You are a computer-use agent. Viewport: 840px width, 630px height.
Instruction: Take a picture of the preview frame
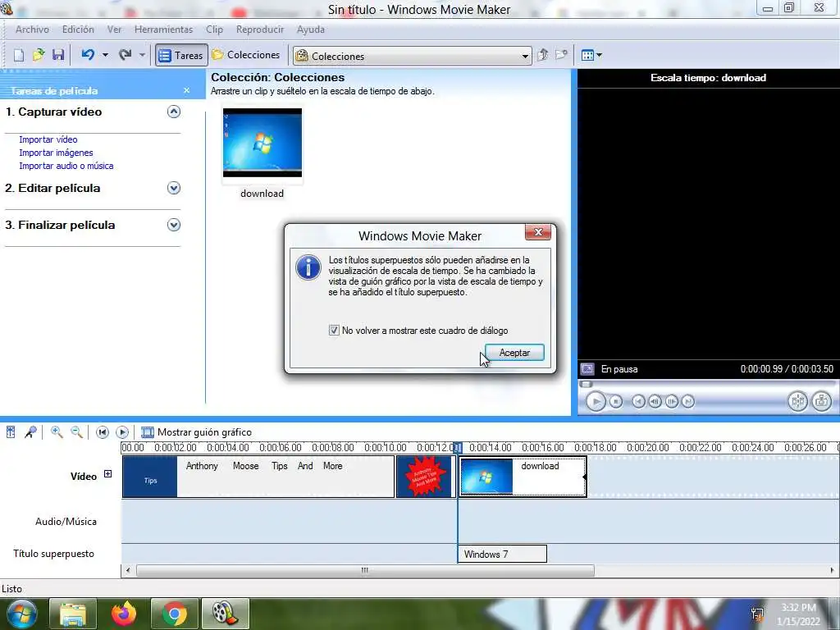point(822,401)
